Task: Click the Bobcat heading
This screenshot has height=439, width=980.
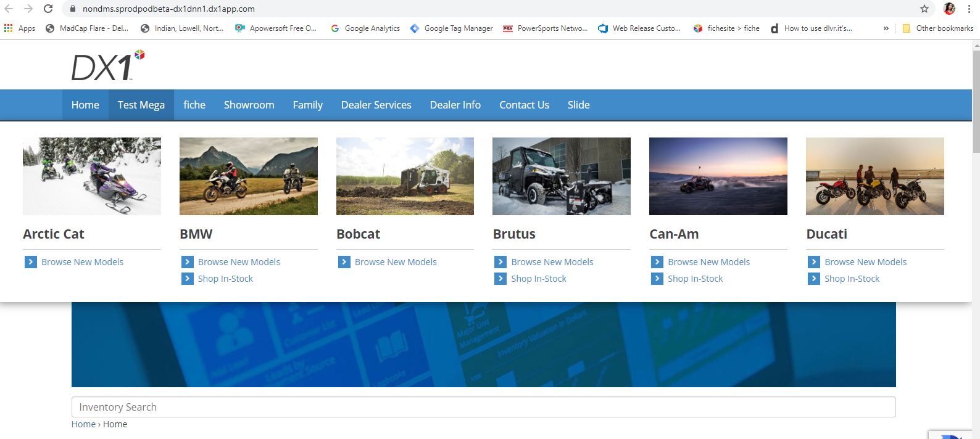Action: tap(359, 234)
